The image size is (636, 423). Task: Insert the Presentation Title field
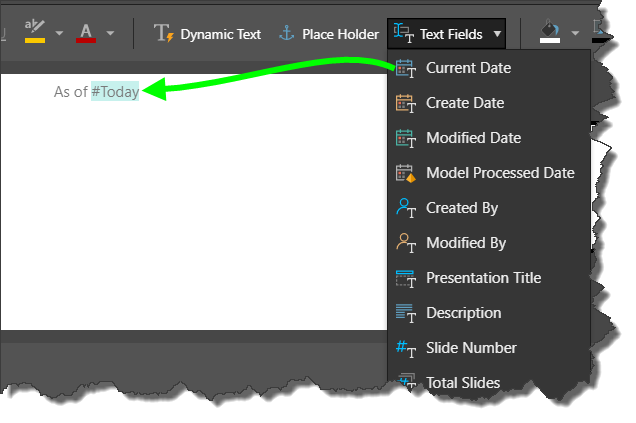pos(483,278)
